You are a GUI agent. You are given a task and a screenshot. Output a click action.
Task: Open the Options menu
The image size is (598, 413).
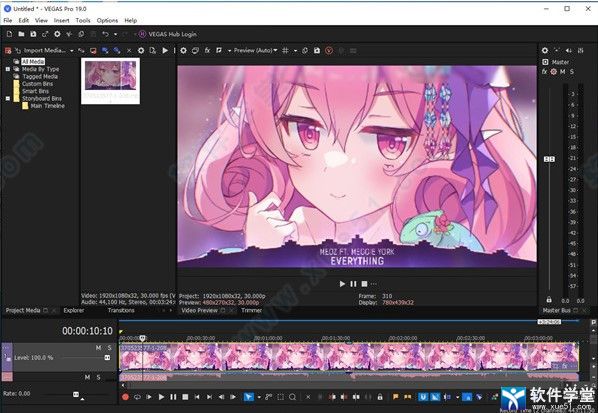tap(107, 21)
